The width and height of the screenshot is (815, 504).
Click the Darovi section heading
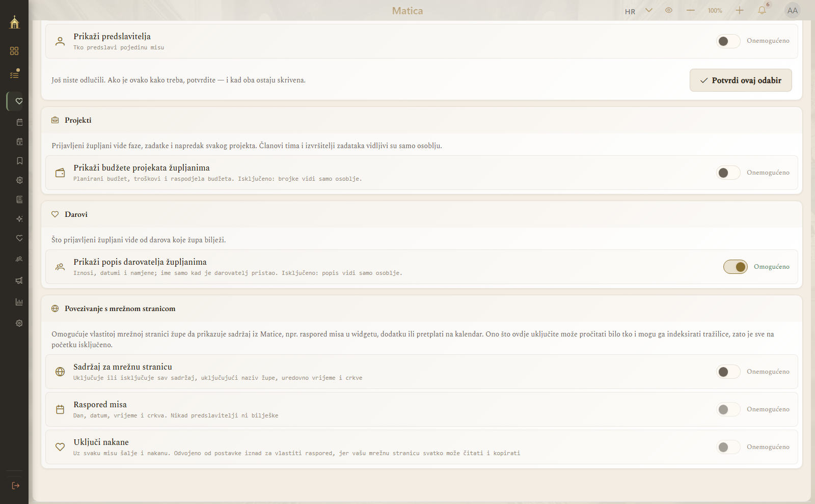(x=76, y=214)
